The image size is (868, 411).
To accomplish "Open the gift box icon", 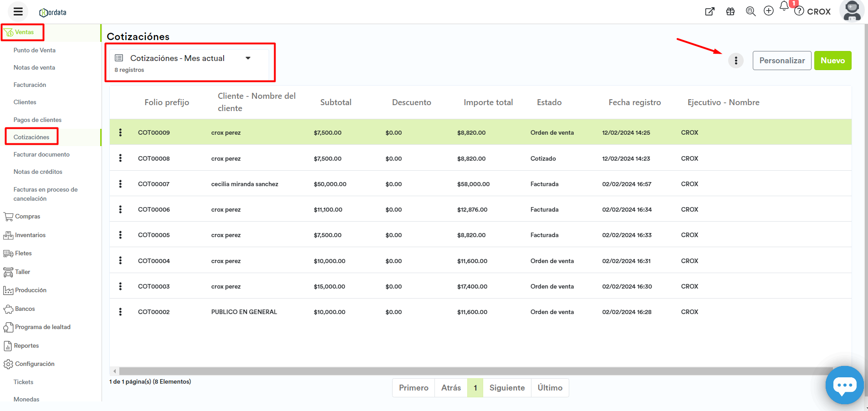I will [730, 11].
